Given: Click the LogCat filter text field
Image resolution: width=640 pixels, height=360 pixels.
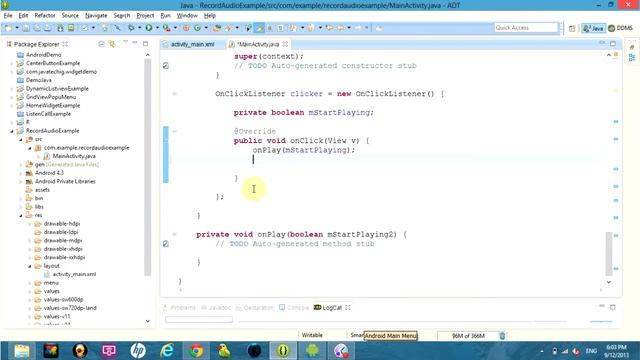Looking at the screenshot, I should click(199, 320).
